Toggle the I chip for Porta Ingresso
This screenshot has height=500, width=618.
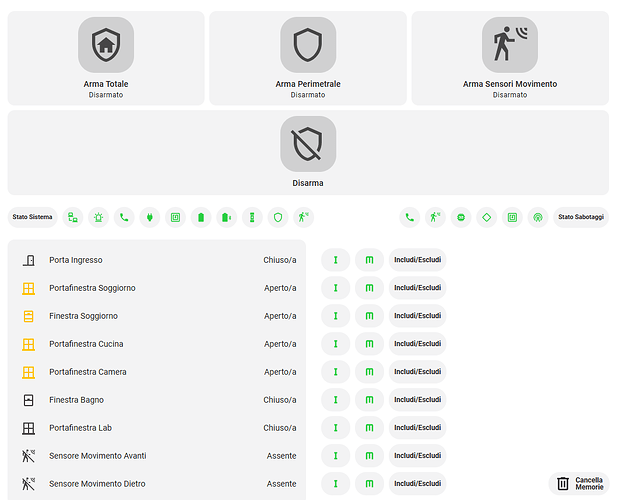335,260
